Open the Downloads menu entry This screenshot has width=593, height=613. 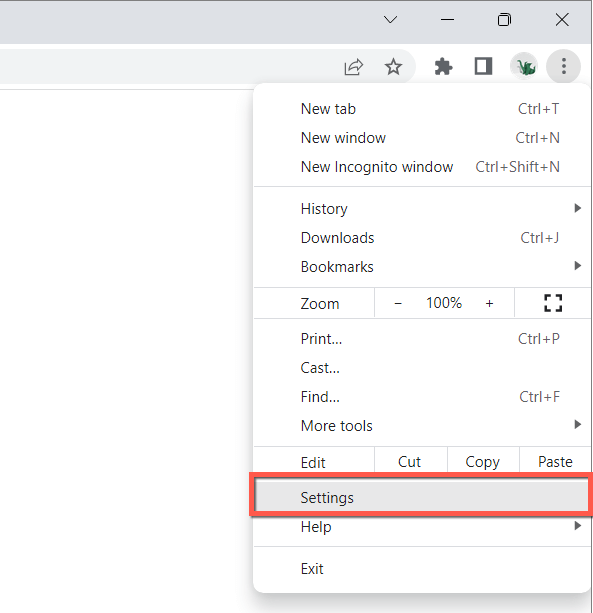click(422, 238)
